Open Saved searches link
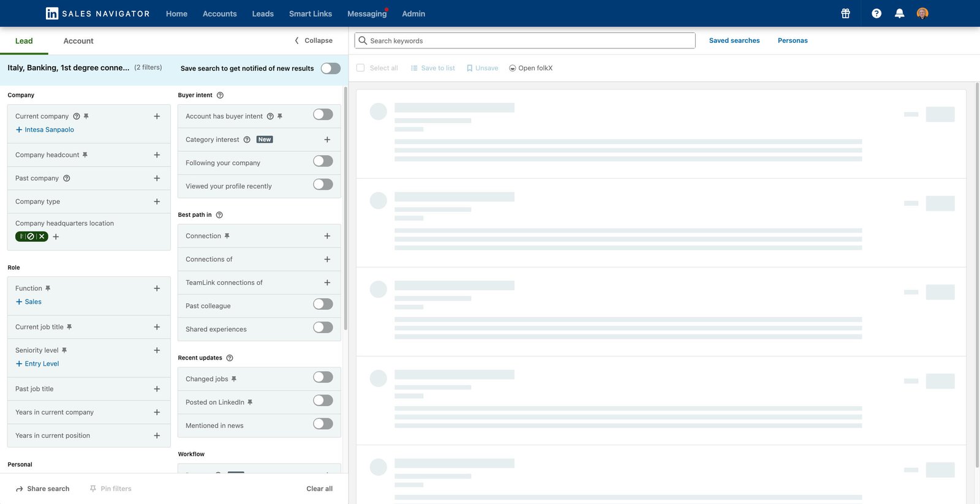Screen dimensions: 980x504 [734, 40]
